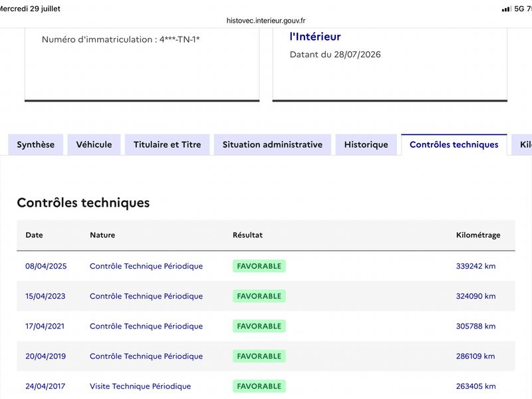Click FAVORABLE badge in the 24/04/2017 row

pos(259,386)
